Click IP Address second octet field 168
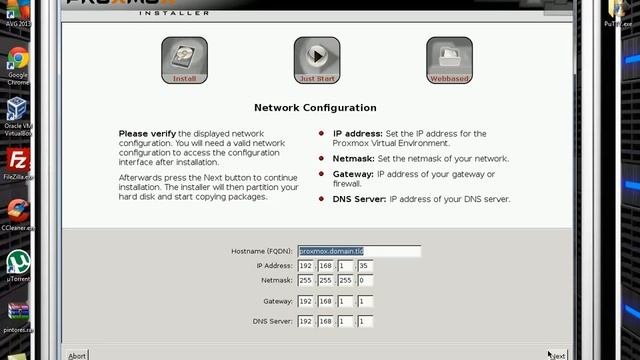The image size is (640, 360). coord(325,266)
